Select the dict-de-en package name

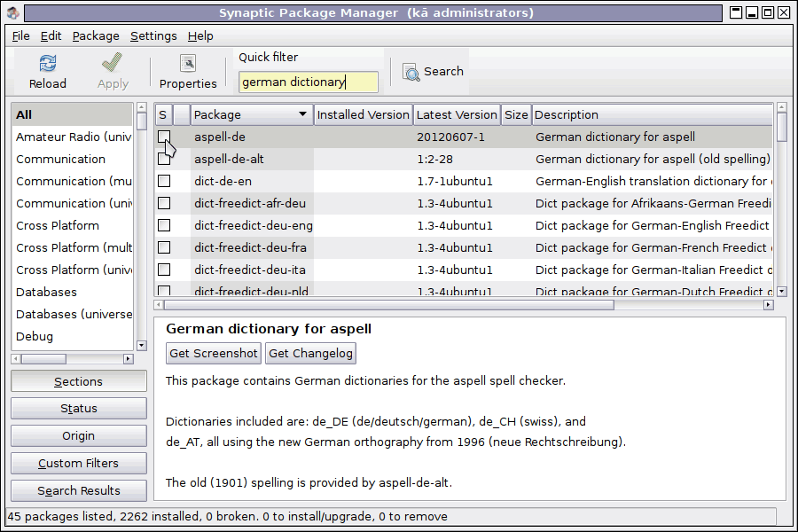223,181
